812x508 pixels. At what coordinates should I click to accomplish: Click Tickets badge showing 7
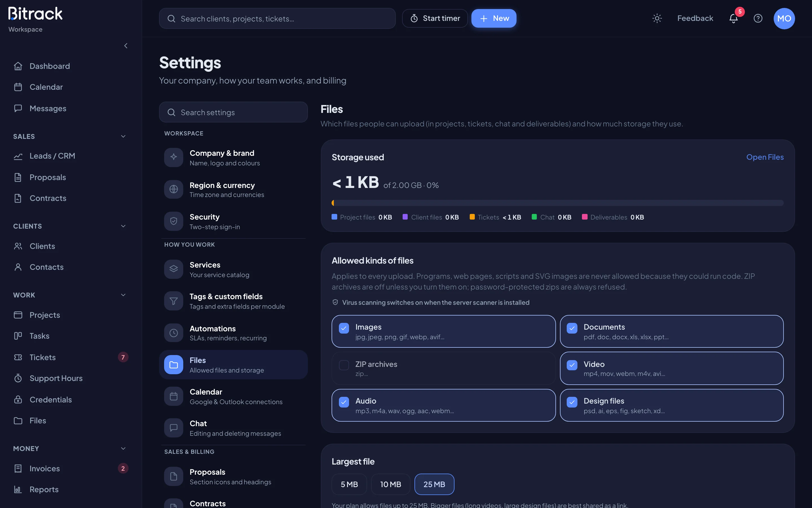point(123,357)
